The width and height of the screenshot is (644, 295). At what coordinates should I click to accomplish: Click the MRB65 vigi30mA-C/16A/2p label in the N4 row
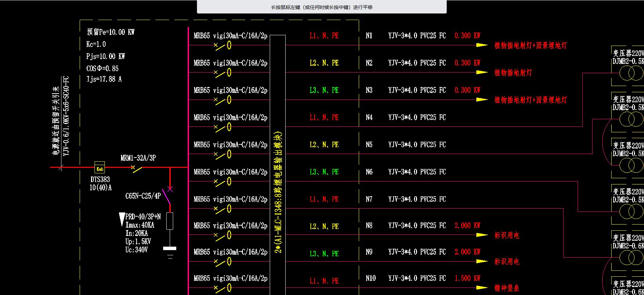click(230, 117)
